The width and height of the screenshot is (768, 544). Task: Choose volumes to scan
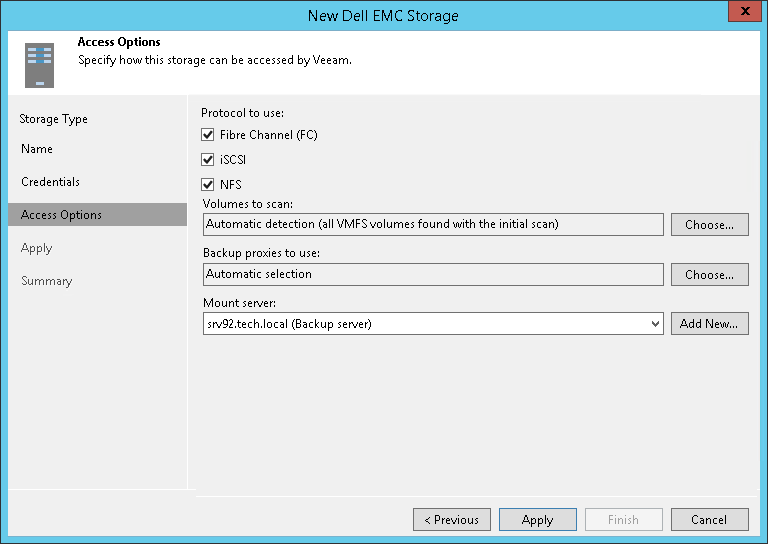pyautogui.click(x=709, y=225)
